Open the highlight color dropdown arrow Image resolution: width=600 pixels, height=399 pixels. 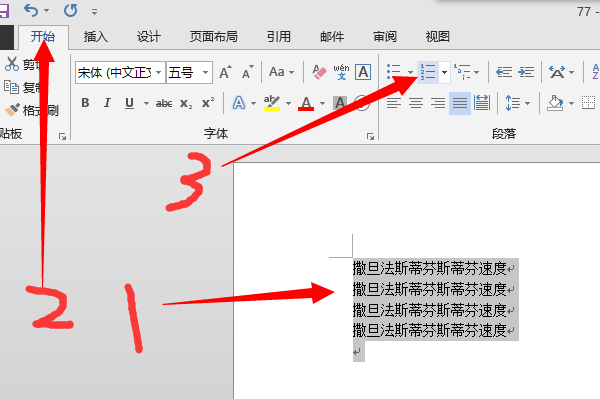(x=288, y=103)
